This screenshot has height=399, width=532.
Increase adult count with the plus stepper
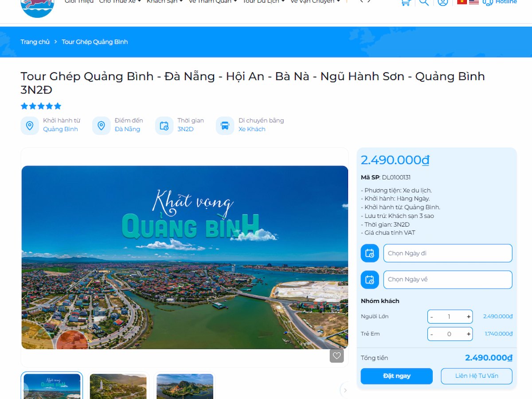coord(468,316)
